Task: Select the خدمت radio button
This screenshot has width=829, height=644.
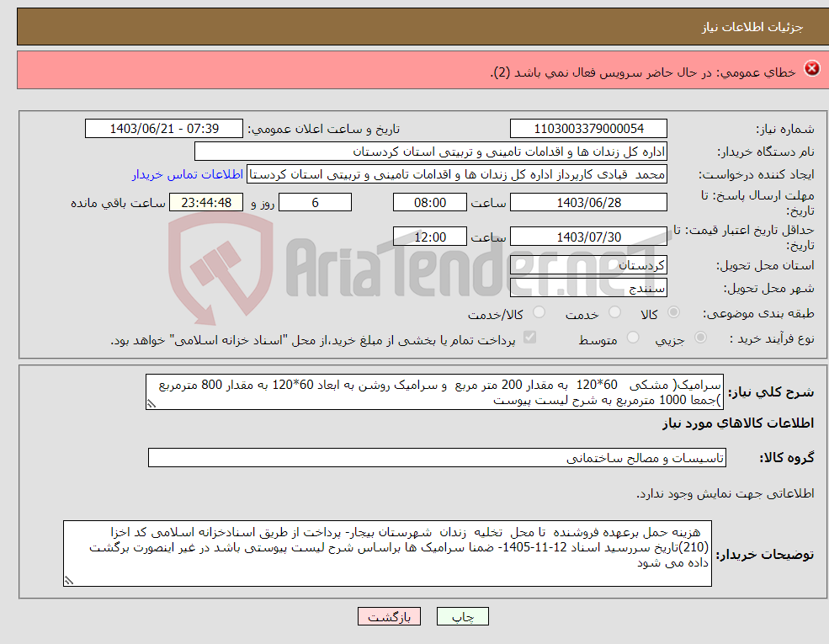Action: 614,312
